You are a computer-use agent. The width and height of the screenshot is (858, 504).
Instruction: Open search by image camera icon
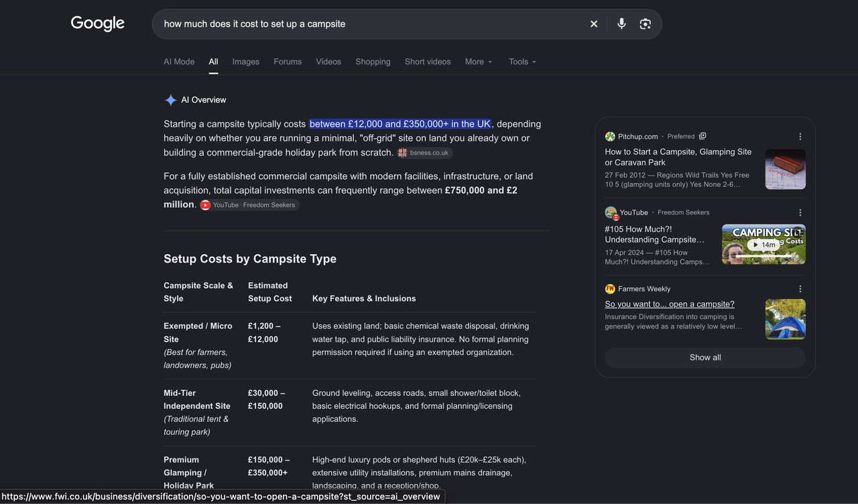645,24
